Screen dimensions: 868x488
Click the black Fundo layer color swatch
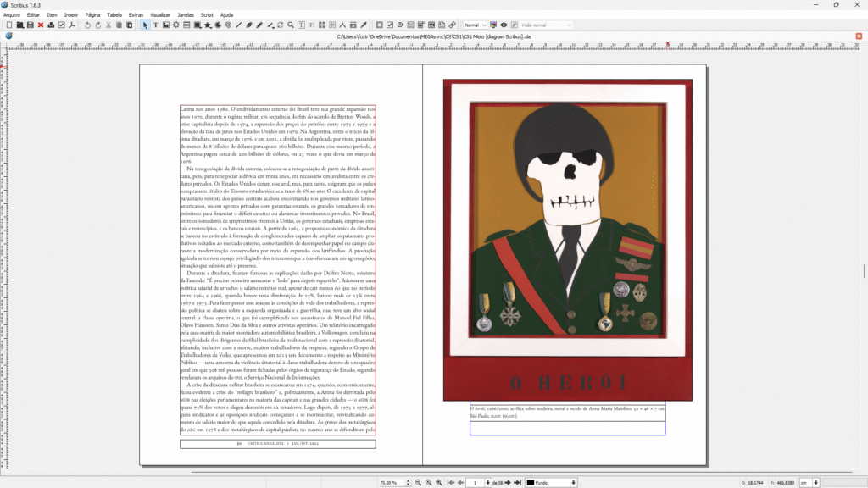coord(531,482)
